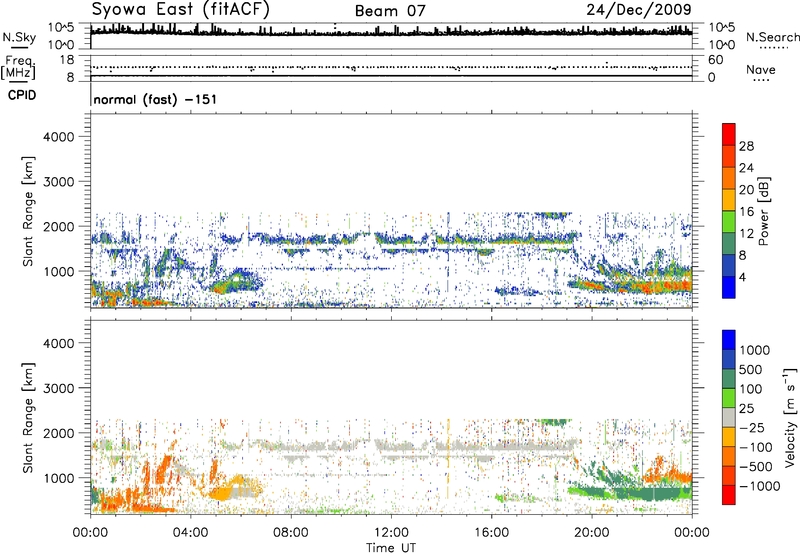Select the yellow 16–20 dB power colorbar segment
Screen dimensions: 800x554
click(729, 200)
